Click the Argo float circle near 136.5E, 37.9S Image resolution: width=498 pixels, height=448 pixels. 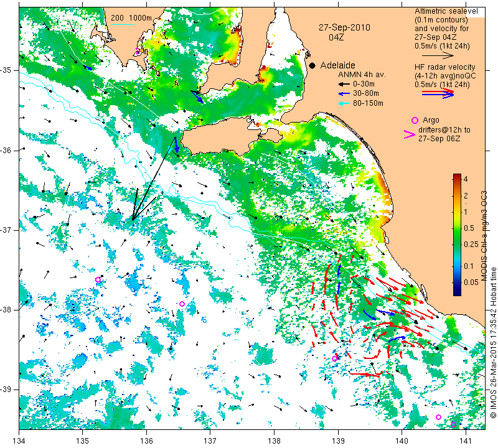click(182, 304)
